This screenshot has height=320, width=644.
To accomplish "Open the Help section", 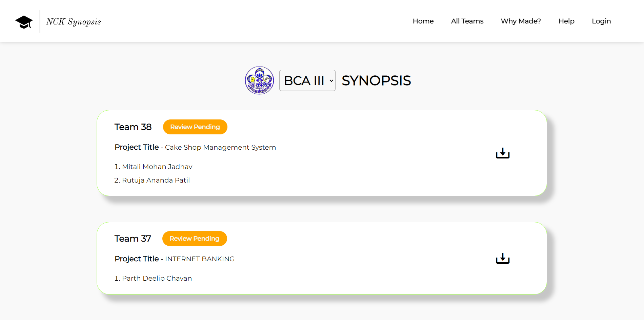I will pos(566,21).
